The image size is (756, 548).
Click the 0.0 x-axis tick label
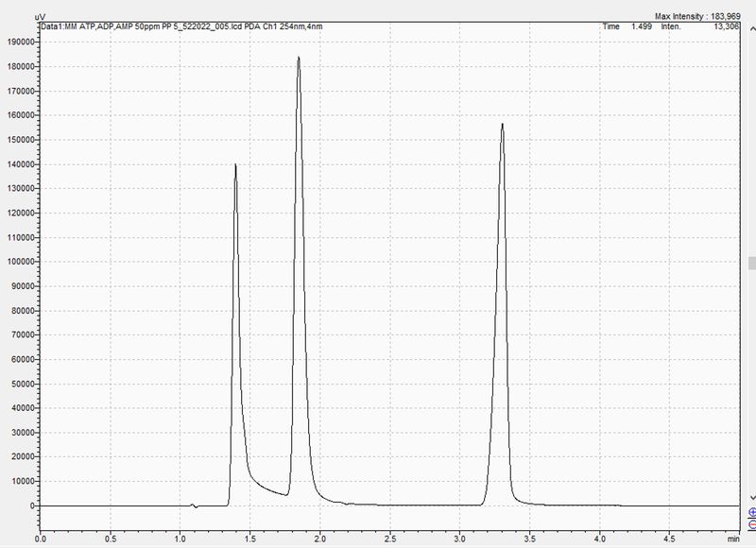41,539
